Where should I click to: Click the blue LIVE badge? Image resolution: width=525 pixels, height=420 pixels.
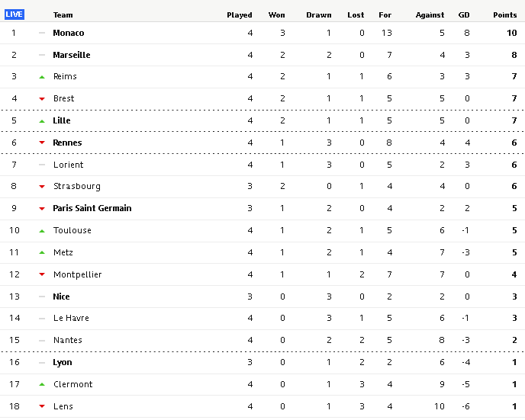tap(14, 14)
